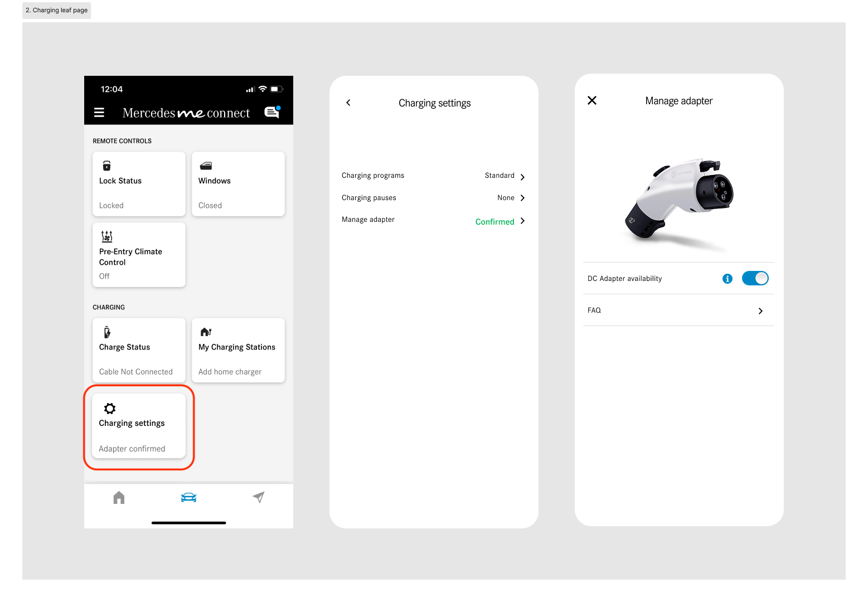The width and height of the screenshot is (868, 602).
Task: Toggle DC Adapter availability switch
Action: 755,278
